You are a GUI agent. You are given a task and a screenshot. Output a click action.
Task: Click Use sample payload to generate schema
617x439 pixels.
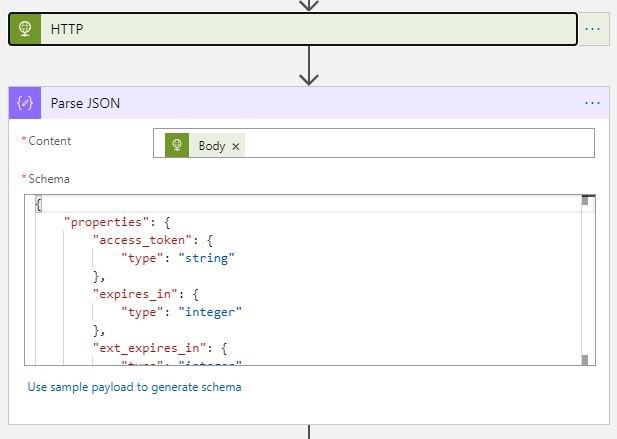click(x=134, y=387)
